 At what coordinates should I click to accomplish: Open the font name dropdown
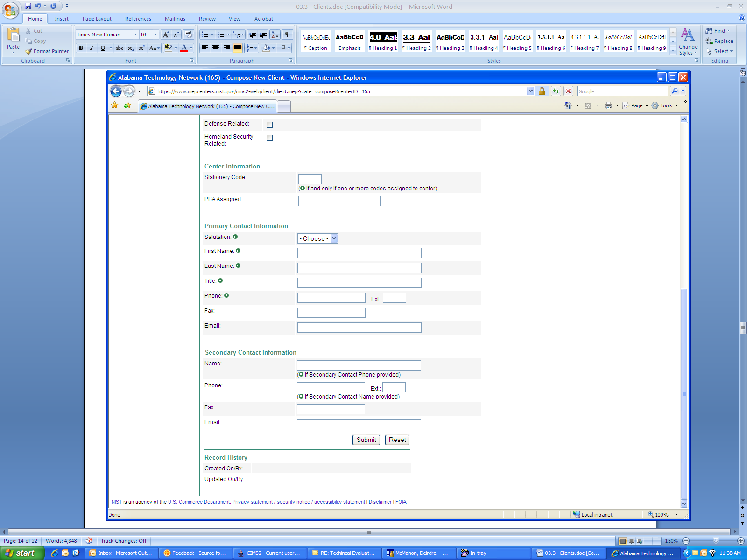135,35
